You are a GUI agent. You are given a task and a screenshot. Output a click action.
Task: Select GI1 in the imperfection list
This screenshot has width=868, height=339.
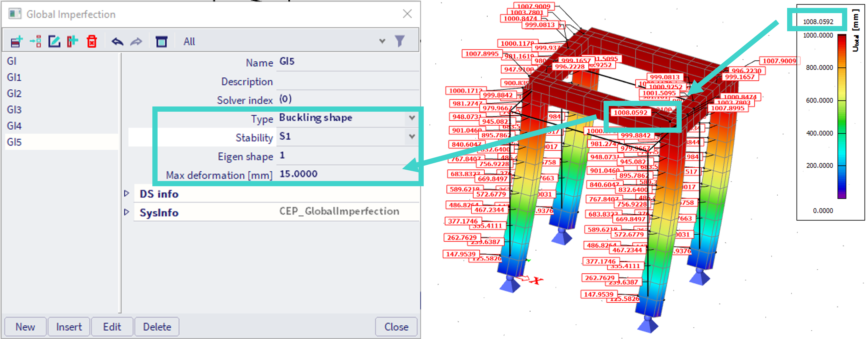[14, 77]
